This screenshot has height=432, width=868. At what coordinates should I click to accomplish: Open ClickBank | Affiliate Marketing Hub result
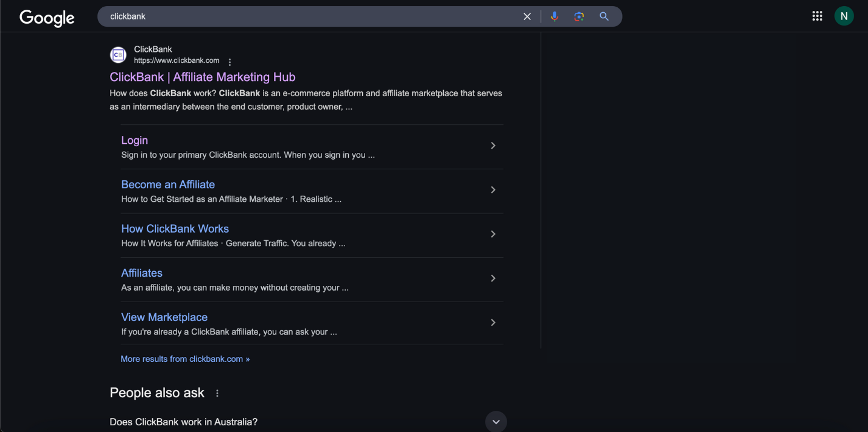coord(203,77)
